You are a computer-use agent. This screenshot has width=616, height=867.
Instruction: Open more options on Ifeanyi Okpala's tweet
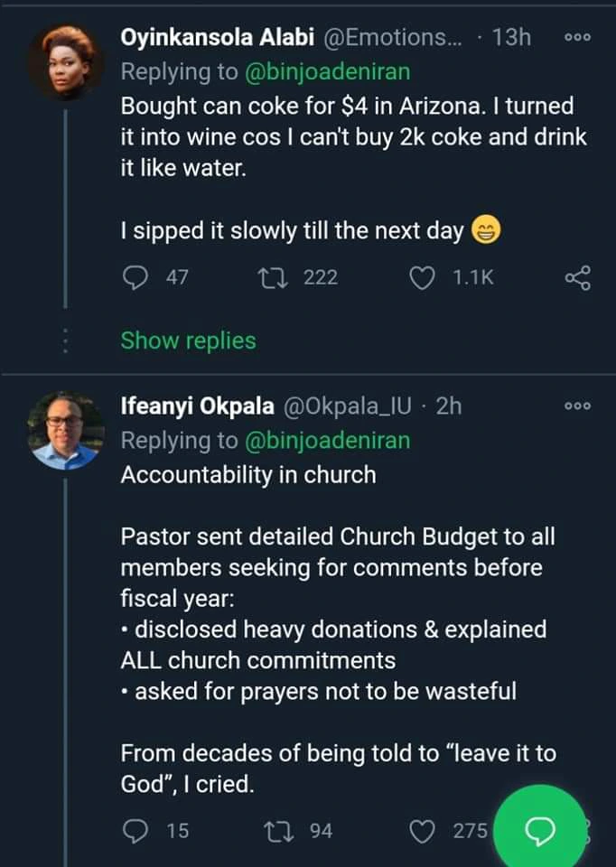point(576,406)
